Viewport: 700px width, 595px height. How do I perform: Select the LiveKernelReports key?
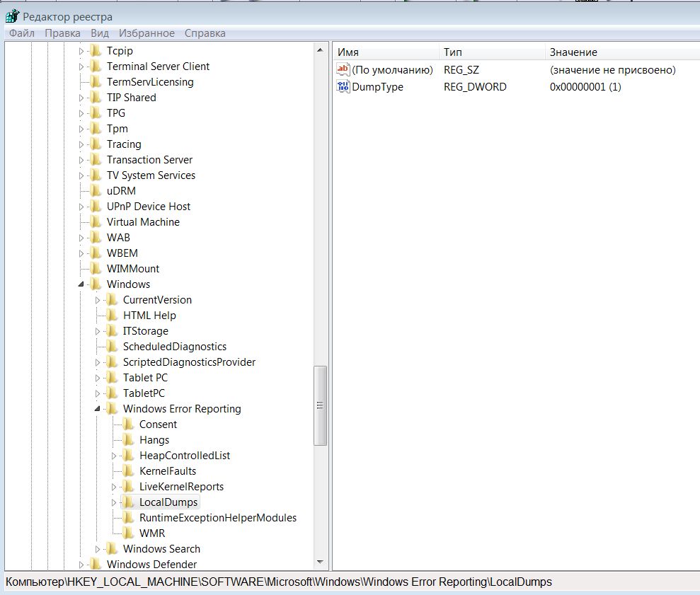(181, 487)
